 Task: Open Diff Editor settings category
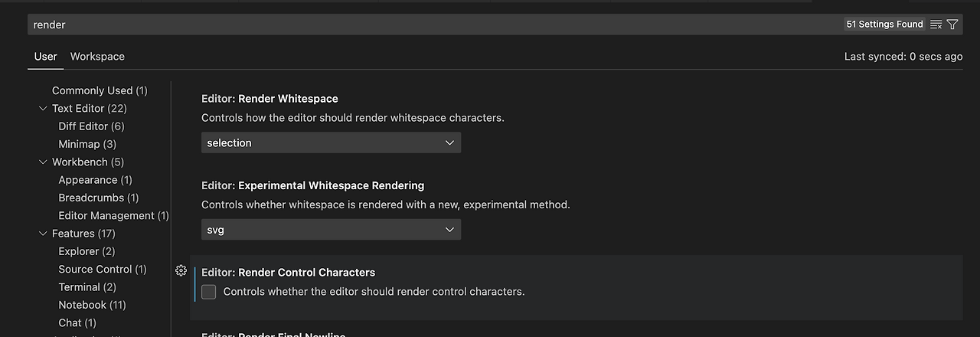(91, 126)
